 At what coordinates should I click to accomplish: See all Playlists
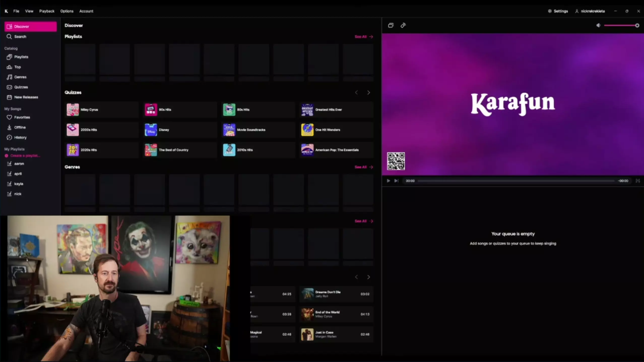tap(364, 37)
